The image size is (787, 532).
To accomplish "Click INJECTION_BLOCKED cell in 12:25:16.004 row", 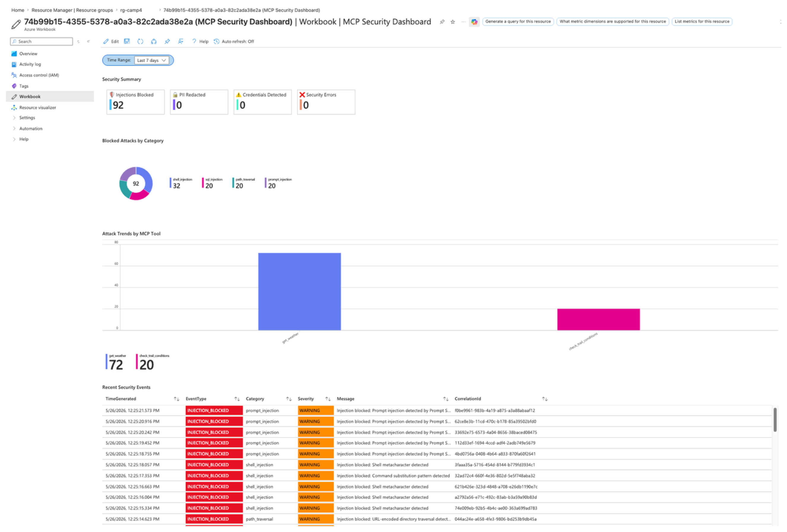I will (x=214, y=497).
